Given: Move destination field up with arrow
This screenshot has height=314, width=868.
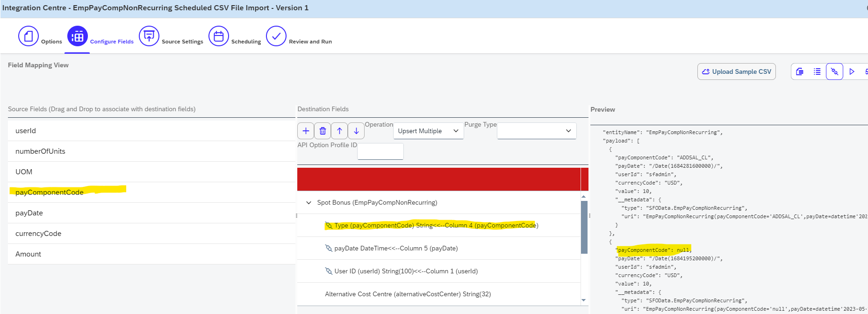Looking at the screenshot, I should 339,131.
